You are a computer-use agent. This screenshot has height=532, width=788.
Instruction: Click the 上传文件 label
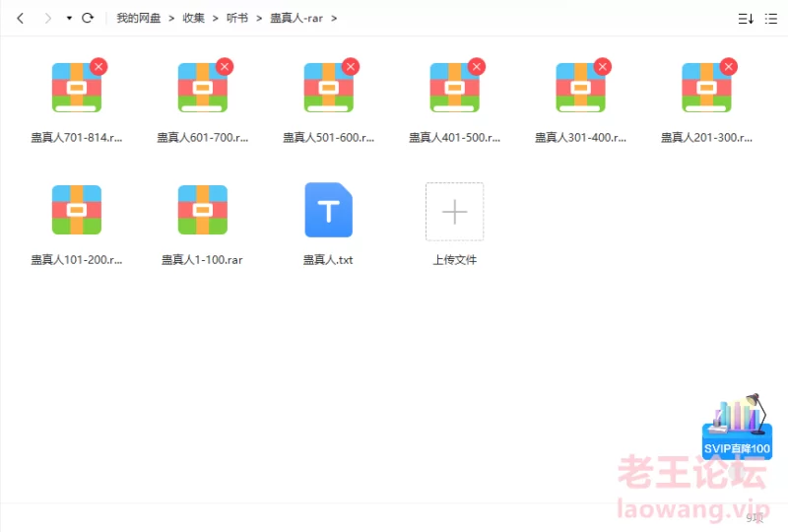click(x=455, y=259)
